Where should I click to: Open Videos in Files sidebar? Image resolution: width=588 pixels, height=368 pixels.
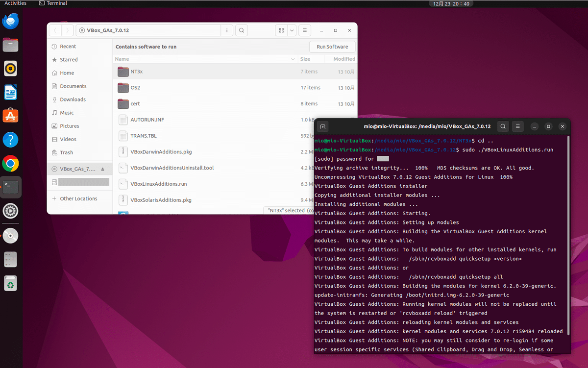[79, 139]
